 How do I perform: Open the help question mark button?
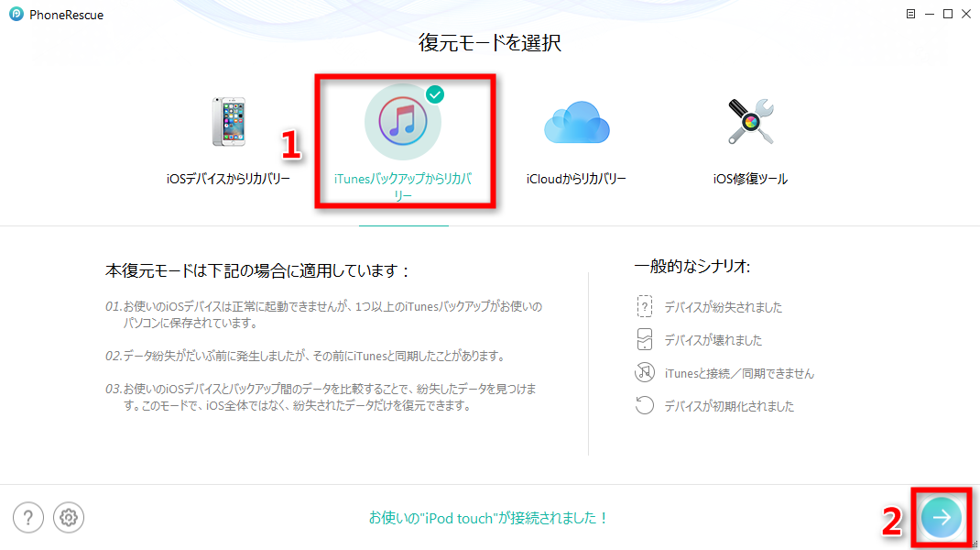pyautogui.click(x=28, y=518)
